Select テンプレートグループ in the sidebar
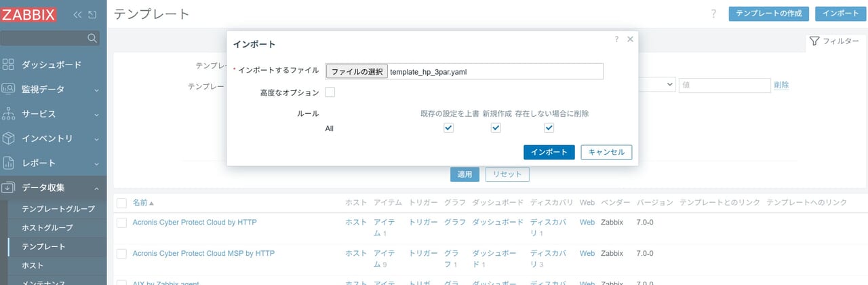868x285 pixels. tap(58, 208)
